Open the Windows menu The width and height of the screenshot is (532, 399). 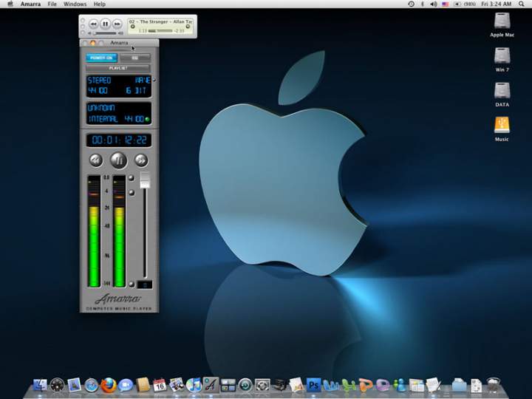pyautogui.click(x=75, y=4)
